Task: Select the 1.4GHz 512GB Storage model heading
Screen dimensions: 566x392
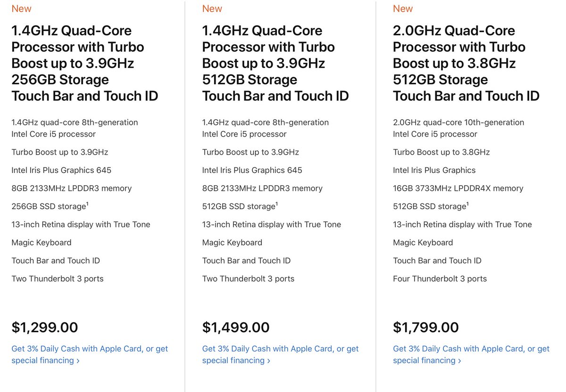Action: point(275,63)
